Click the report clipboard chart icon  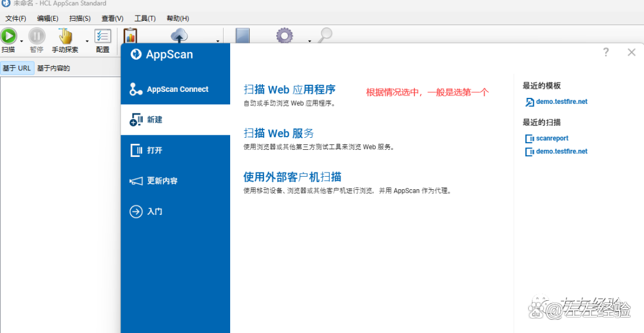coord(130,36)
